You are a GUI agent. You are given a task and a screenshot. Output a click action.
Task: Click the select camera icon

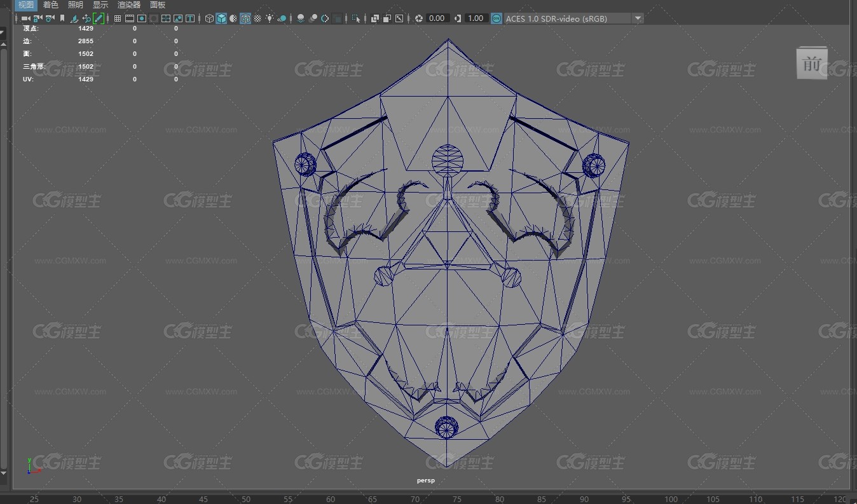pyautogui.click(x=25, y=18)
